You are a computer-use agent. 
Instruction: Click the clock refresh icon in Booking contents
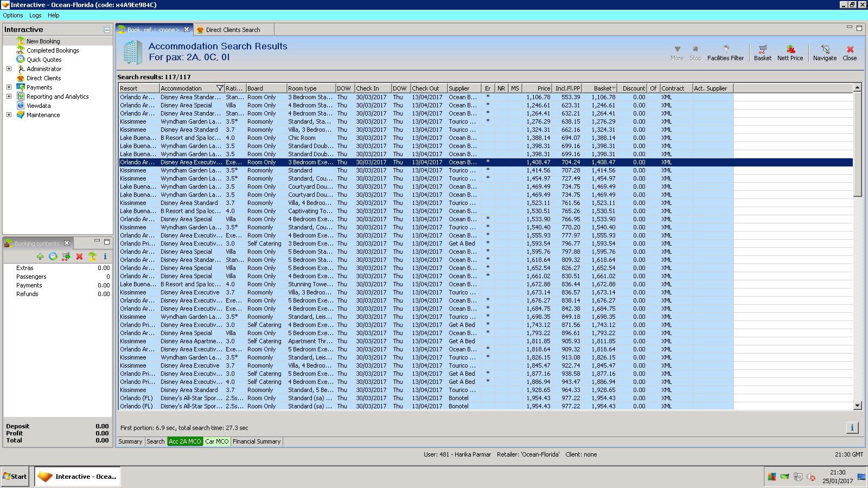53,256
